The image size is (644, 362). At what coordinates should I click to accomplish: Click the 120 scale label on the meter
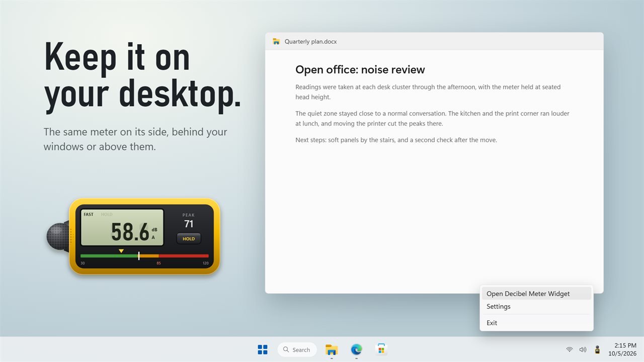click(205, 263)
